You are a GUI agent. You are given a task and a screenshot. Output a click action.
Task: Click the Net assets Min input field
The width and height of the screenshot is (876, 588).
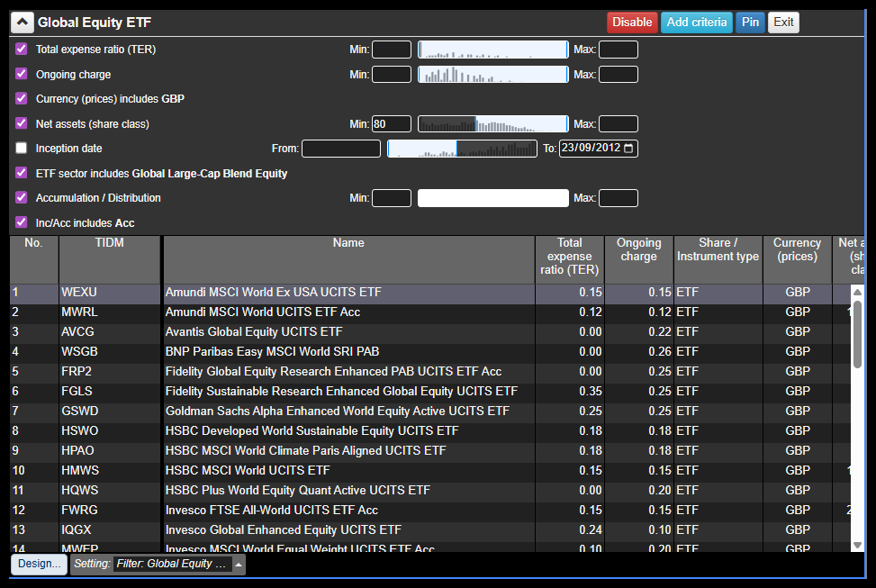point(392,124)
